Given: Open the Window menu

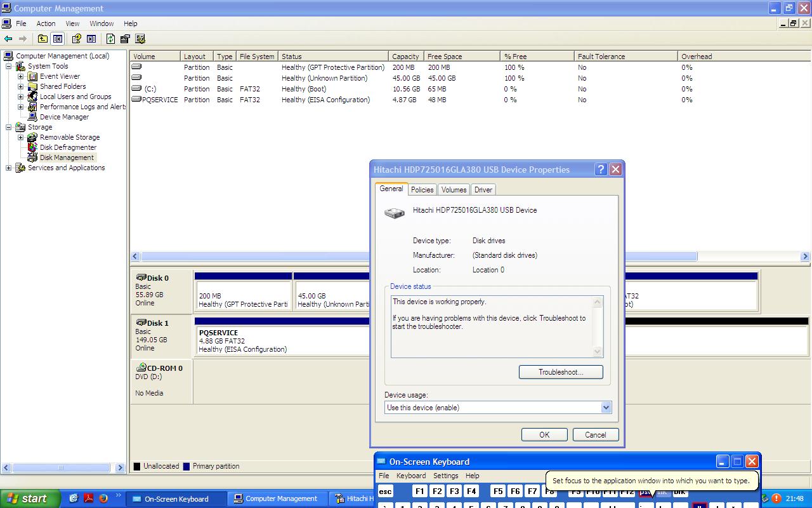Looking at the screenshot, I should coord(101,23).
